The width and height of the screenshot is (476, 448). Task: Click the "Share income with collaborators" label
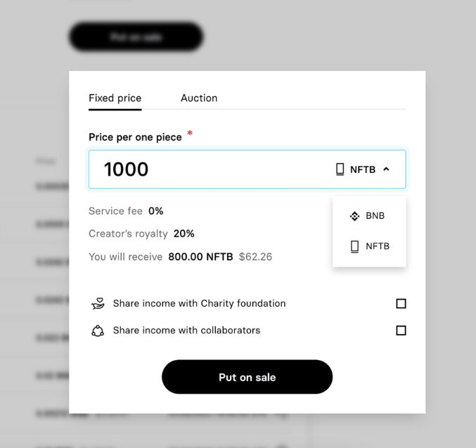[x=186, y=331]
